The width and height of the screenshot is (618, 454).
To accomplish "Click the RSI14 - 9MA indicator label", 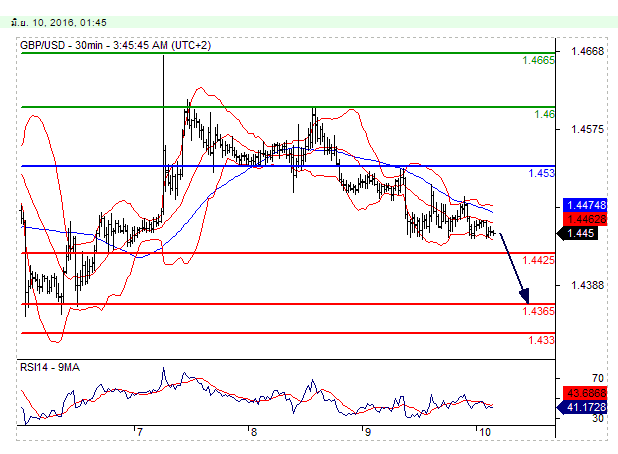I will (50, 367).
